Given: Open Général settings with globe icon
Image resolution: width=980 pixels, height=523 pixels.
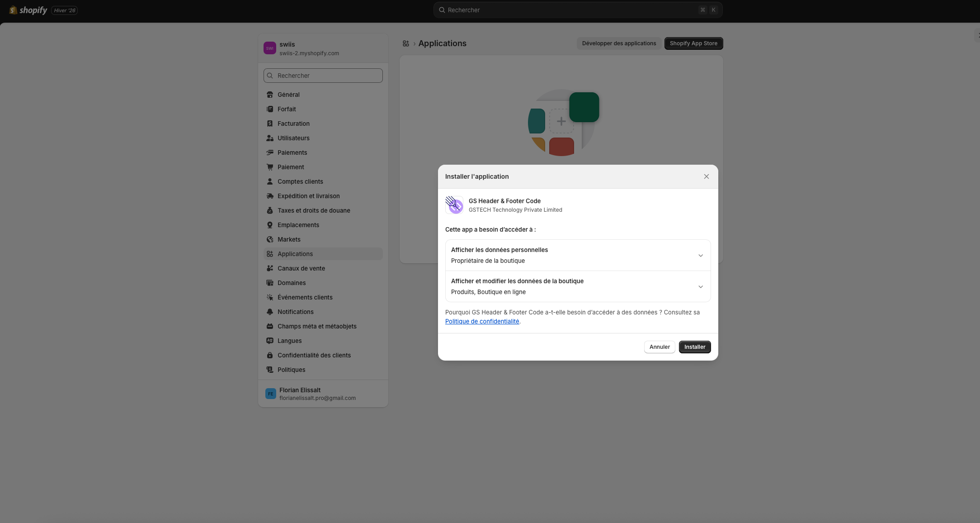Looking at the screenshot, I should (x=270, y=95).
